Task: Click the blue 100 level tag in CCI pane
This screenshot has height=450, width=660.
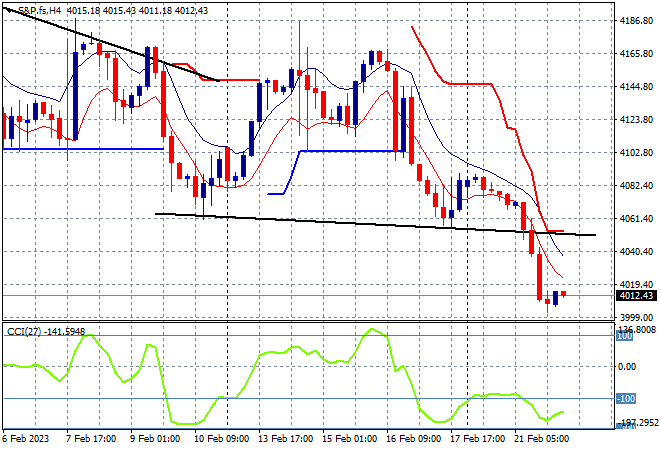Action: (625, 336)
